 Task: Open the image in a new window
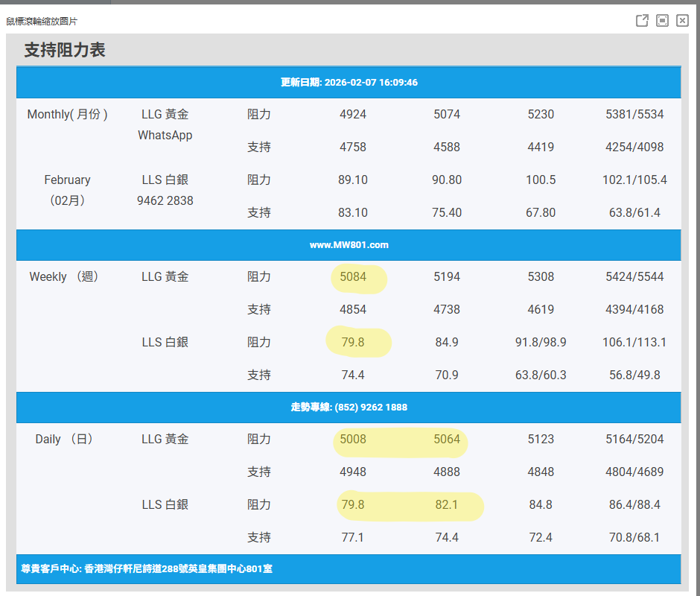coord(642,20)
